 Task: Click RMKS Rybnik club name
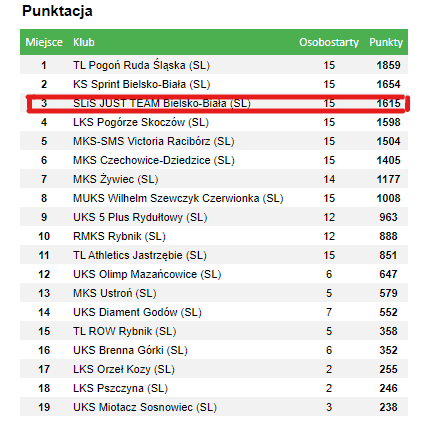click(119, 236)
